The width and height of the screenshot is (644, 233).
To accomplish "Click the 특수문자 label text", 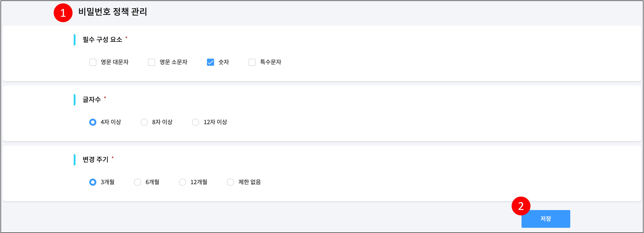I will click(x=271, y=62).
